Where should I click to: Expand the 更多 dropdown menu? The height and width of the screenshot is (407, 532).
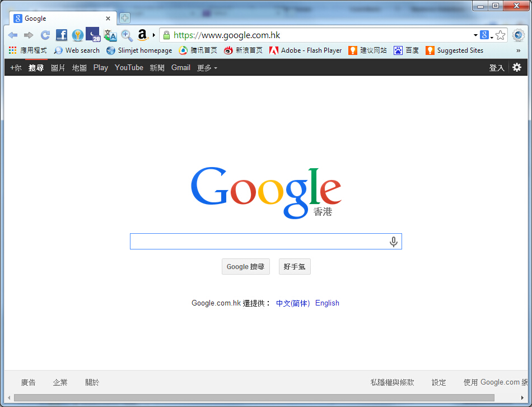click(207, 68)
